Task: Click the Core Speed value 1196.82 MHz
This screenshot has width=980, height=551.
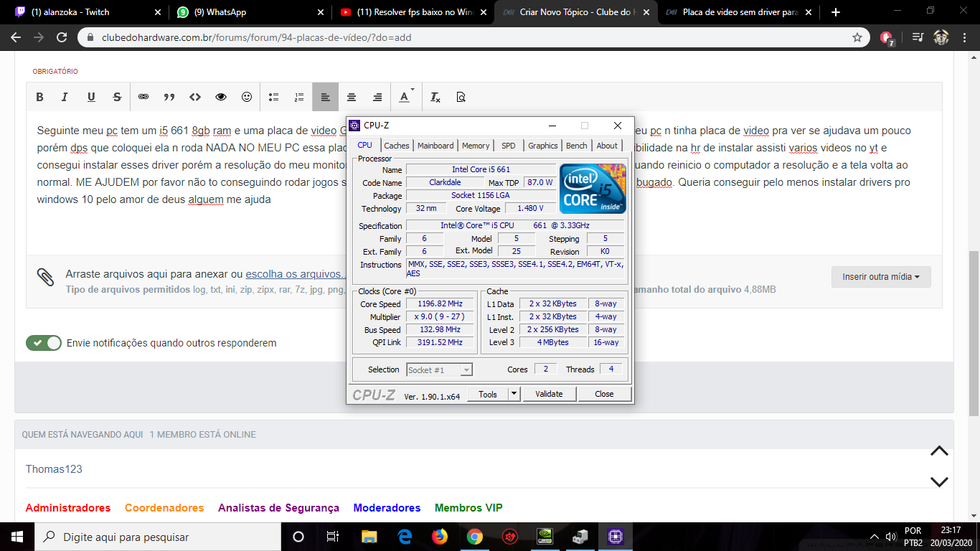Action: click(440, 304)
